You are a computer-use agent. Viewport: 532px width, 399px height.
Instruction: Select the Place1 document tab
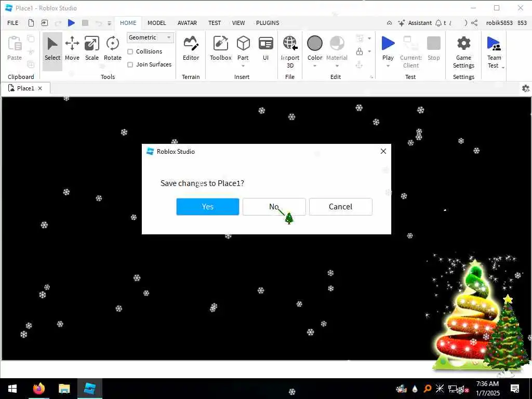click(x=25, y=88)
